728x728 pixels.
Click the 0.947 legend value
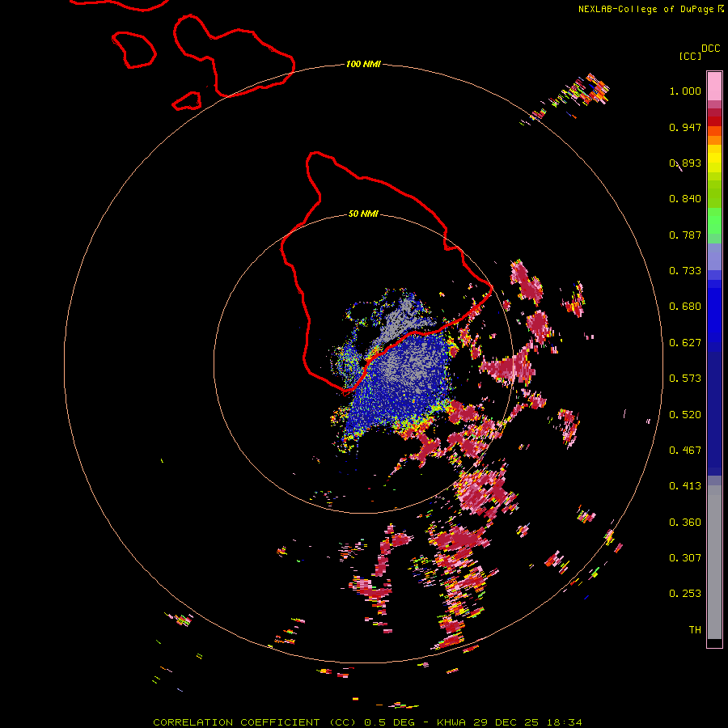point(685,127)
